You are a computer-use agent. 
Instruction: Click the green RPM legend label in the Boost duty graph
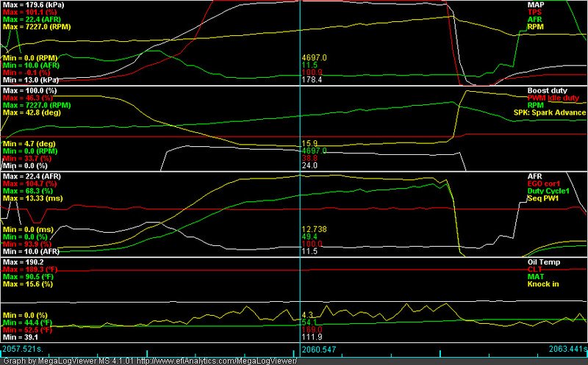(x=536, y=105)
